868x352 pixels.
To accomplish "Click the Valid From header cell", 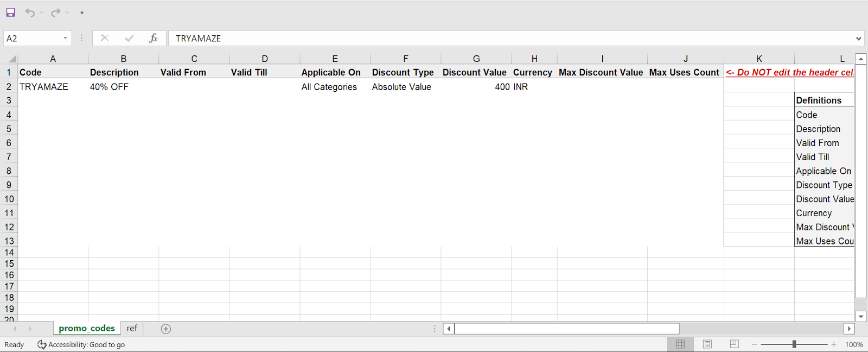I will 194,72.
